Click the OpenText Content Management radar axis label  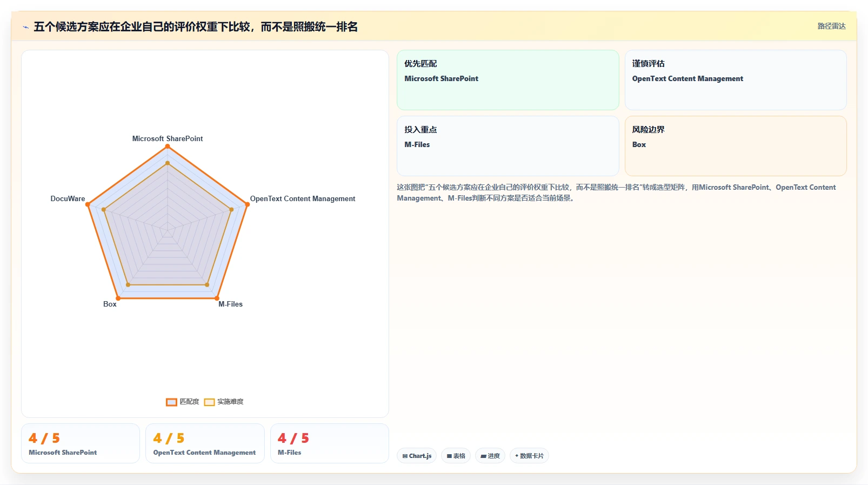point(303,198)
